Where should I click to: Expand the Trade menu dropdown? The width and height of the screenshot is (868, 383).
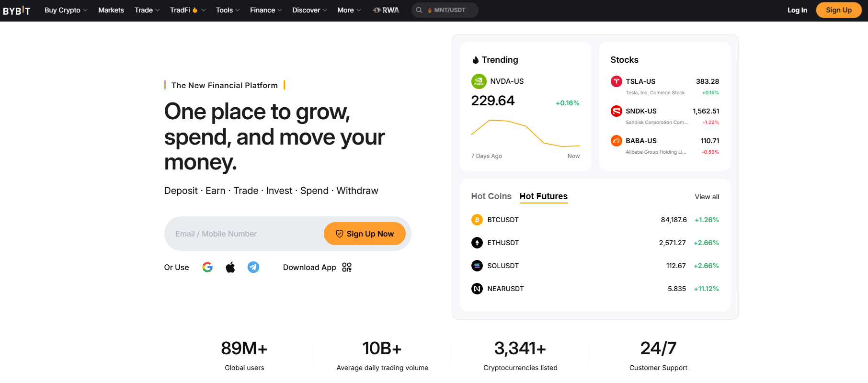click(147, 10)
